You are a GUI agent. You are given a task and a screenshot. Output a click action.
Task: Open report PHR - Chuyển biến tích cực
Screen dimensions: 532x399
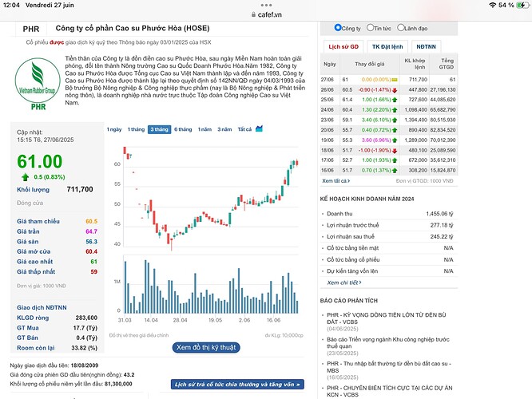[x=390, y=391]
